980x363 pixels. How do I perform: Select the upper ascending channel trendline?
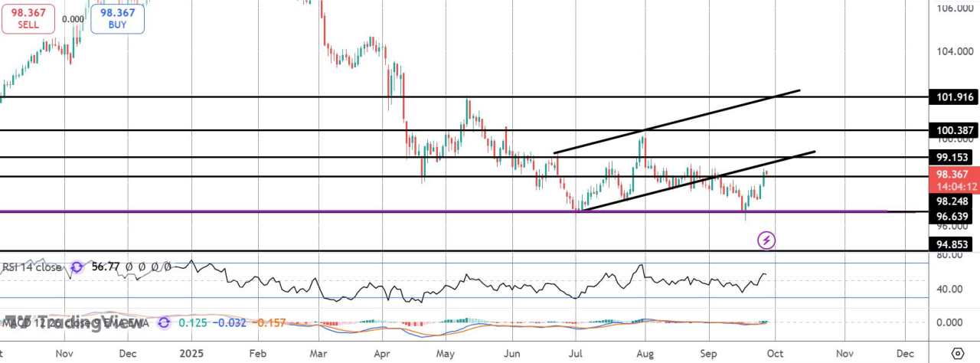pos(677,122)
